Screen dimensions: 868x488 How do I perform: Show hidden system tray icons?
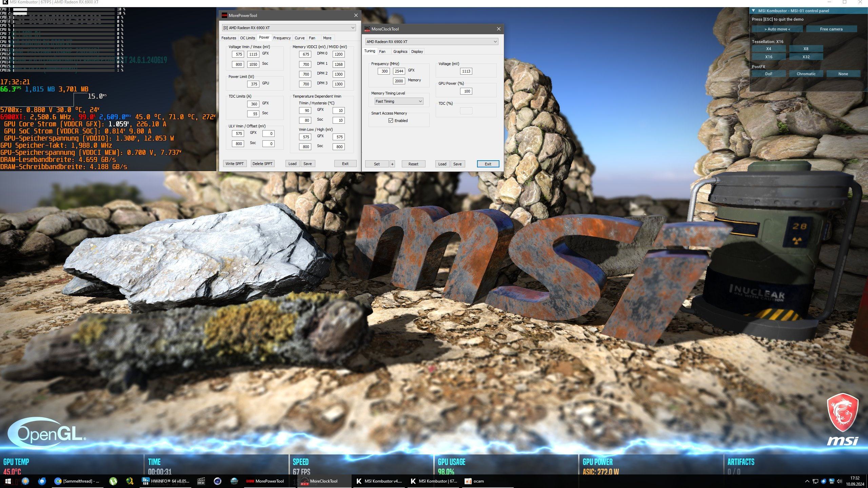(807, 481)
